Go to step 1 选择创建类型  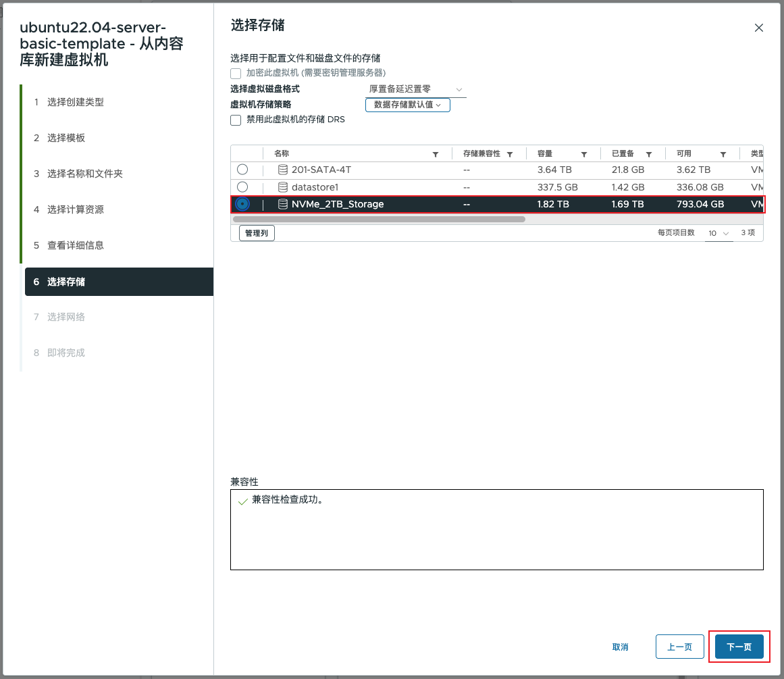(69, 102)
